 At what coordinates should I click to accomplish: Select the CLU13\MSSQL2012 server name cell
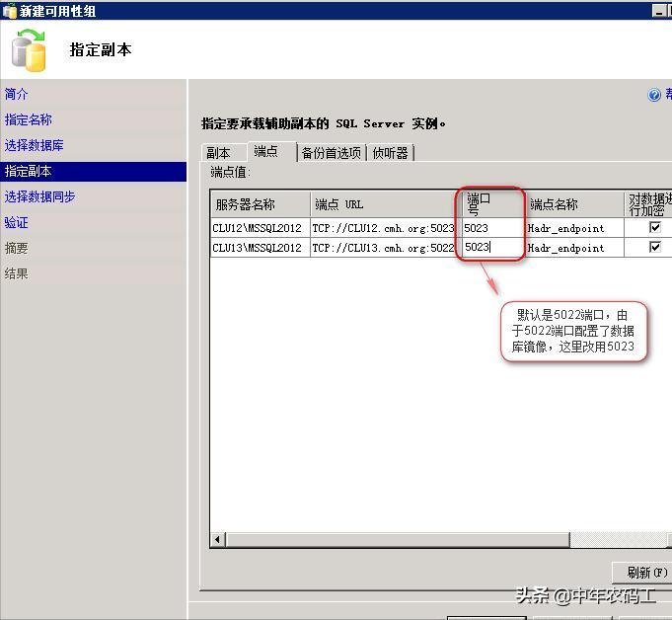point(261,248)
